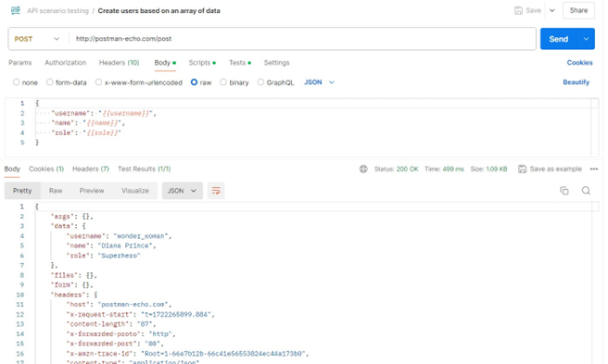Screen dimensions: 608x364
Task: Switch to the Scripts tab
Action: (x=202, y=63)
